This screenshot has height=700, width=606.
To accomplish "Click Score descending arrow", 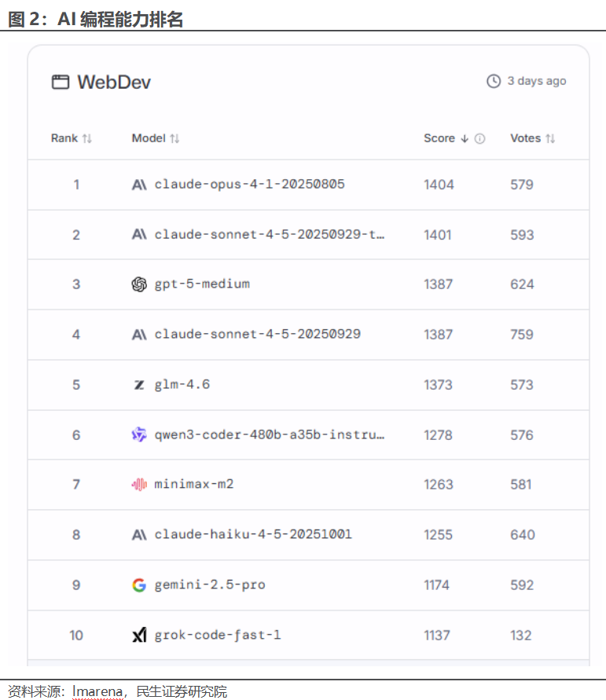I will tap(465, 139).
